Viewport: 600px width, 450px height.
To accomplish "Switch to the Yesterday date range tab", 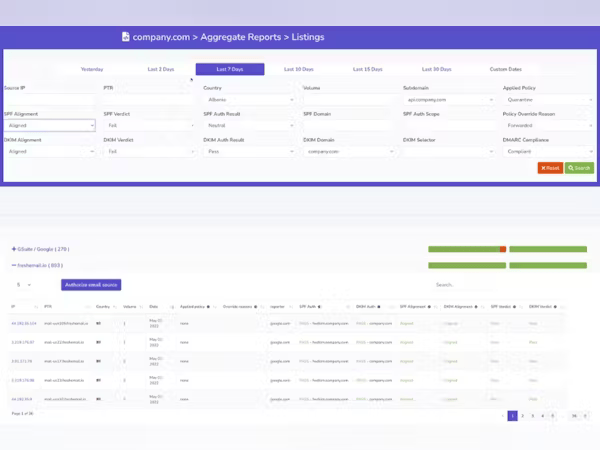I will 92,69.
